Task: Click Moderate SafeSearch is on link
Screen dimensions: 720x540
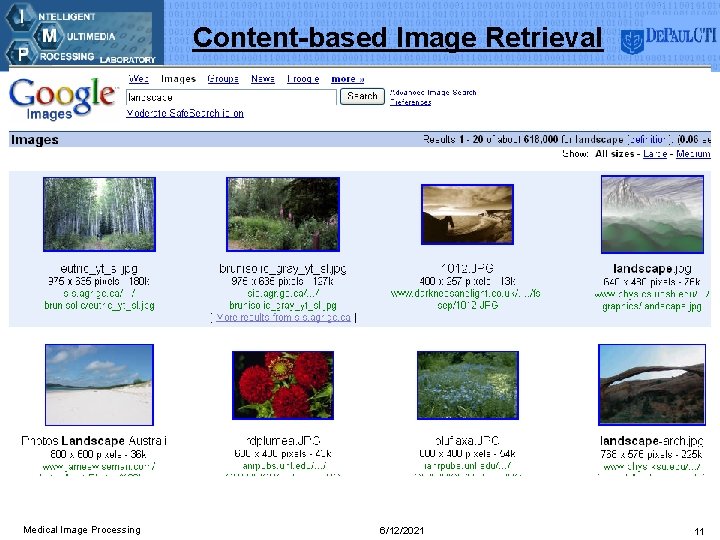Action: click(x=185, y=113)
